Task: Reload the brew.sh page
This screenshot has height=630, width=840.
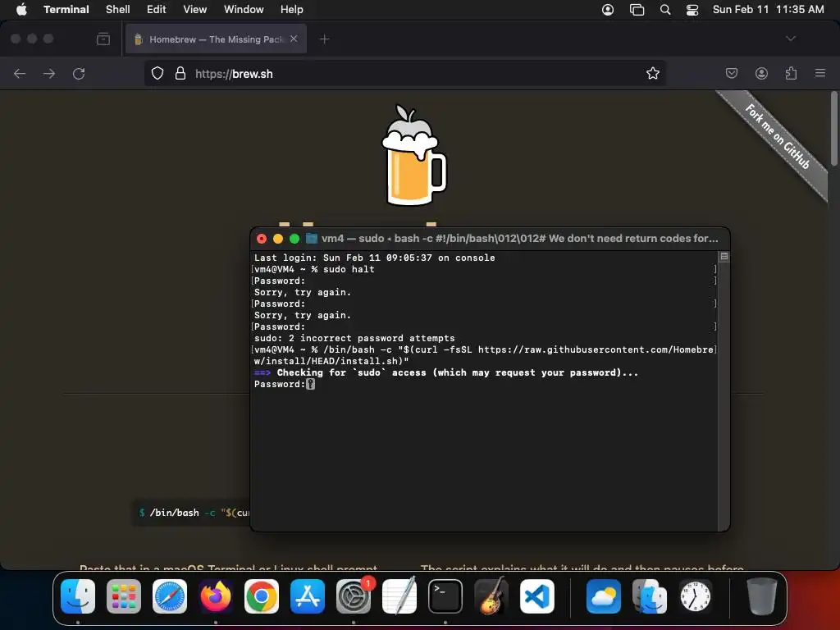Action: [79, 73]
